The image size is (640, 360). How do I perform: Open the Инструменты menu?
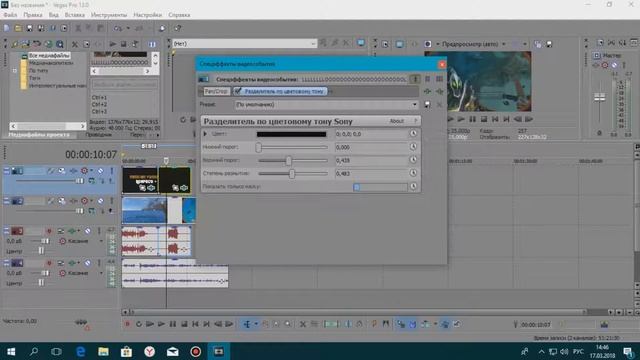coord(109,15)
